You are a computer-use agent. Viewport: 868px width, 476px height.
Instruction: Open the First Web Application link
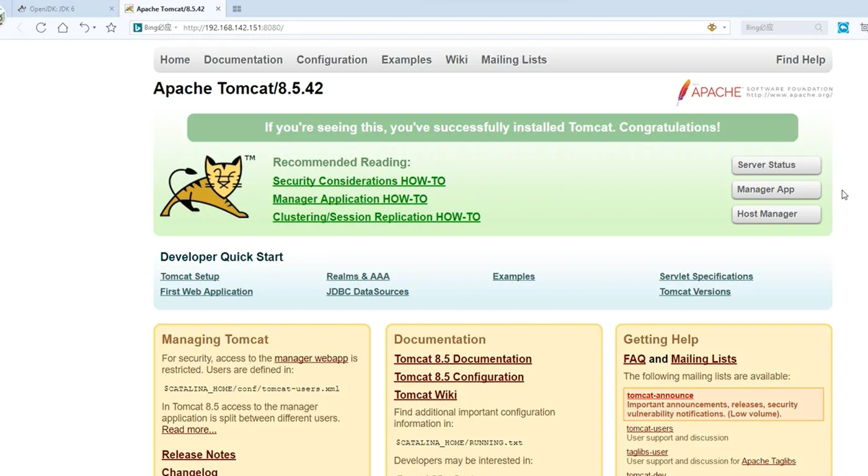[x=206, y=292]
